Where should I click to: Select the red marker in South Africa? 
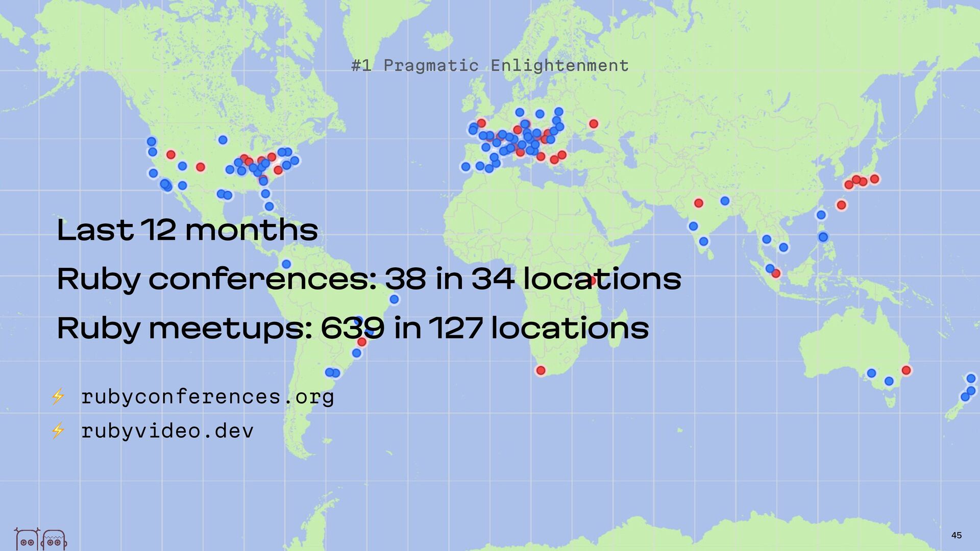pyautogui.click(x=541, y=370)
